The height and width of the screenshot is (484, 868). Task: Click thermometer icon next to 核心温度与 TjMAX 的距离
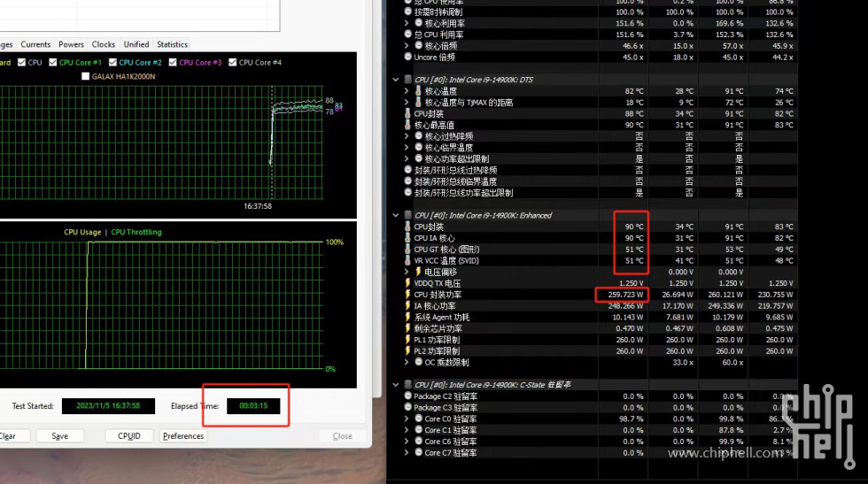coord(418,103)
